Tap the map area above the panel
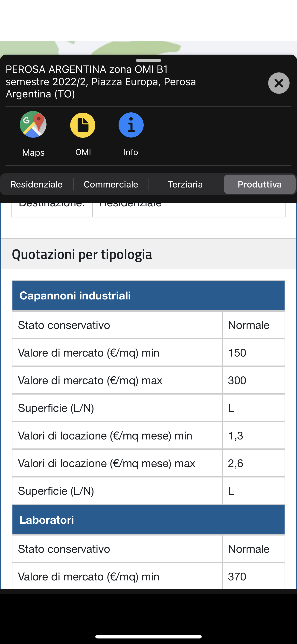 148,47
